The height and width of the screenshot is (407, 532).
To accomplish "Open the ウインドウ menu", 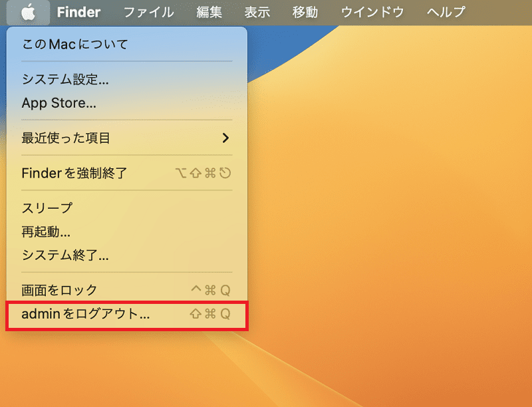I will point(372,12).
